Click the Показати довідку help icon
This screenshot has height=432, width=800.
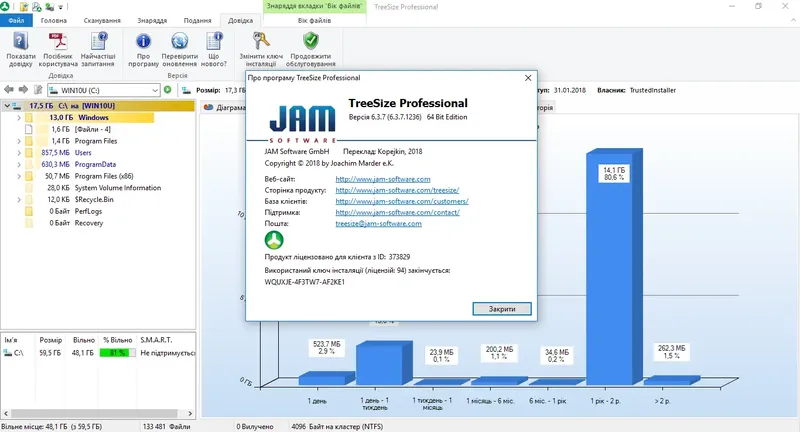pyautogui.click(x=21, y=41)
